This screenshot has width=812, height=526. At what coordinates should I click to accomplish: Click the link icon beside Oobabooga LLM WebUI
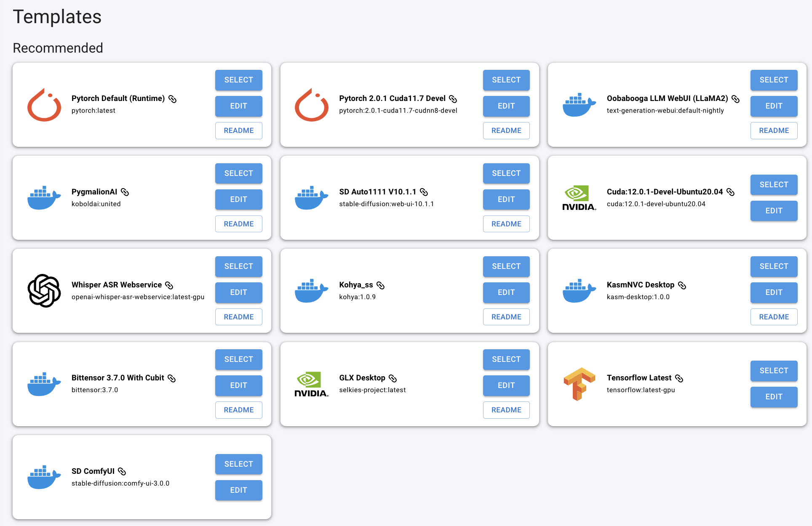735,99
